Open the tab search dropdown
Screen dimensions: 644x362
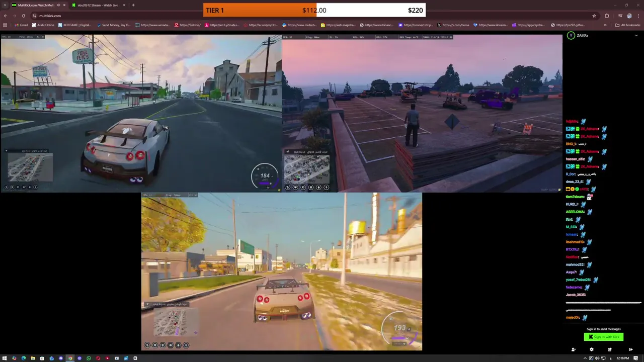[5, 5]
